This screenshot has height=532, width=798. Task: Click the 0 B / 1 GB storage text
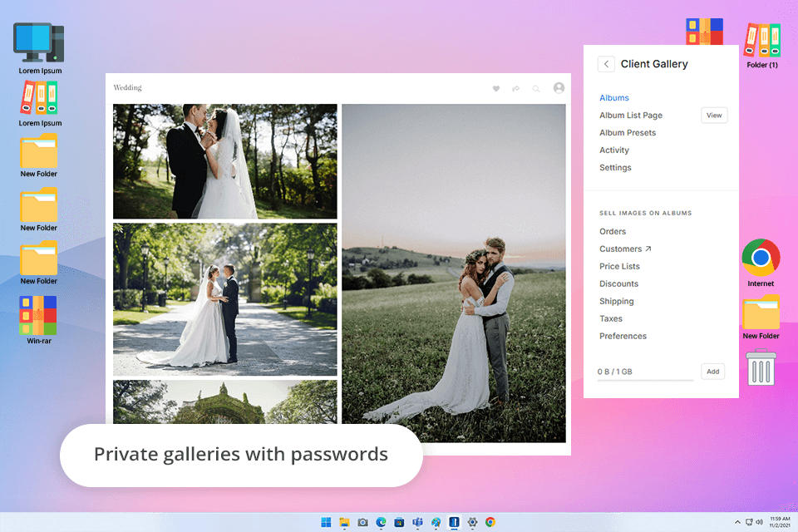615,372
